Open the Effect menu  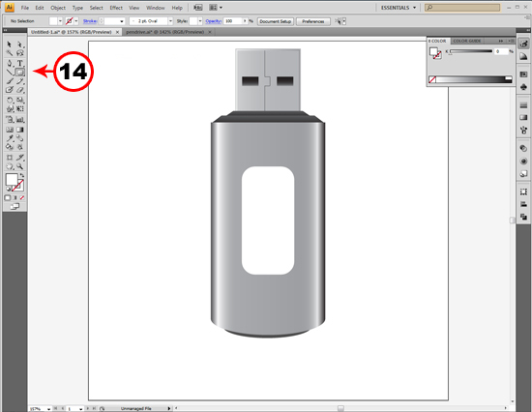click(116, 8)
